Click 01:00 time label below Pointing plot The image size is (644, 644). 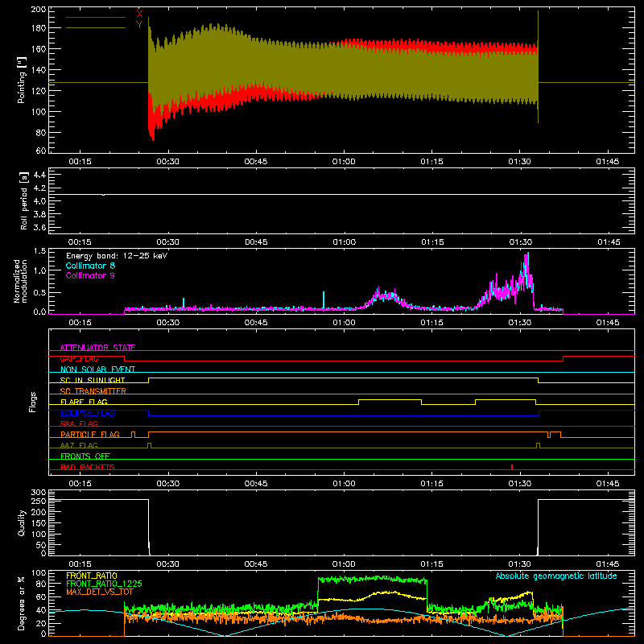pos(344,162)
